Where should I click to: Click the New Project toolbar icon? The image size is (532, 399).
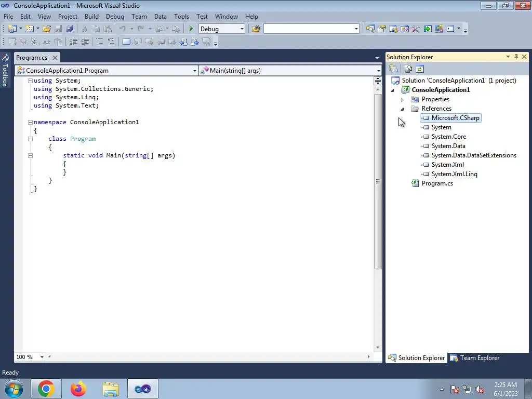coord(12,29)
